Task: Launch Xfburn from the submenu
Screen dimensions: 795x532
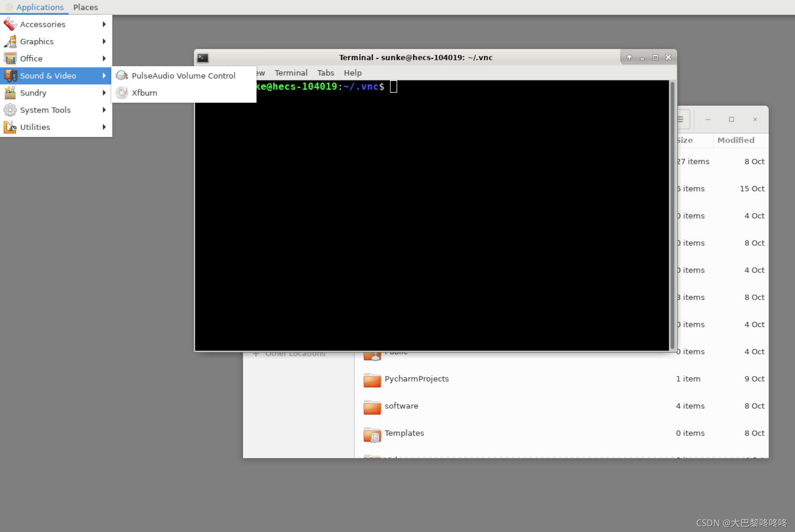Action: pyautogui.click(x=184, y=93)
